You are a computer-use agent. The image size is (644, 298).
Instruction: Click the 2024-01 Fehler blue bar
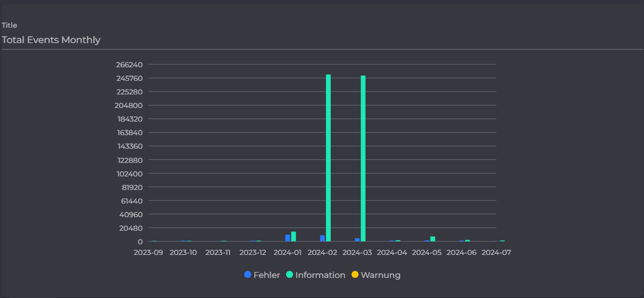point(288,238)
